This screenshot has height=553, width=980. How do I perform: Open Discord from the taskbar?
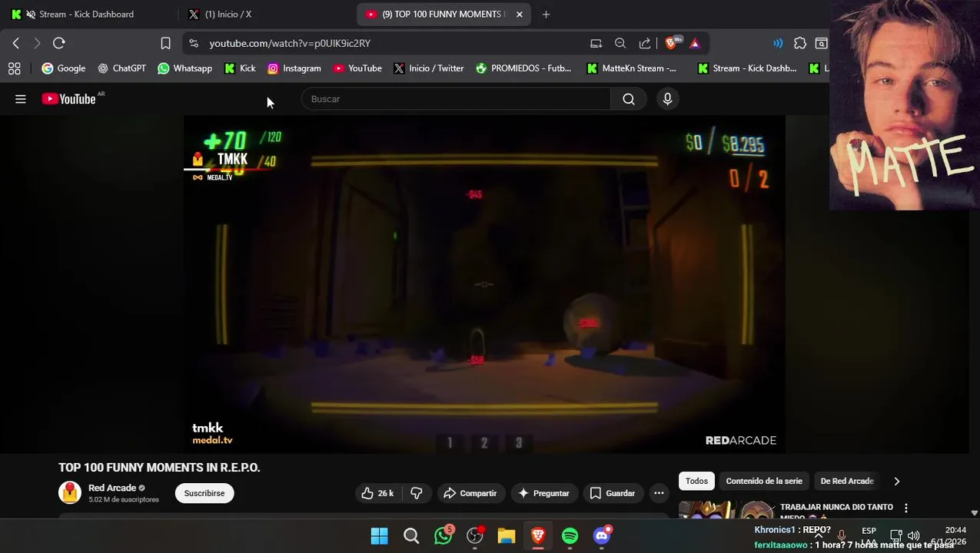coord(602,535)
